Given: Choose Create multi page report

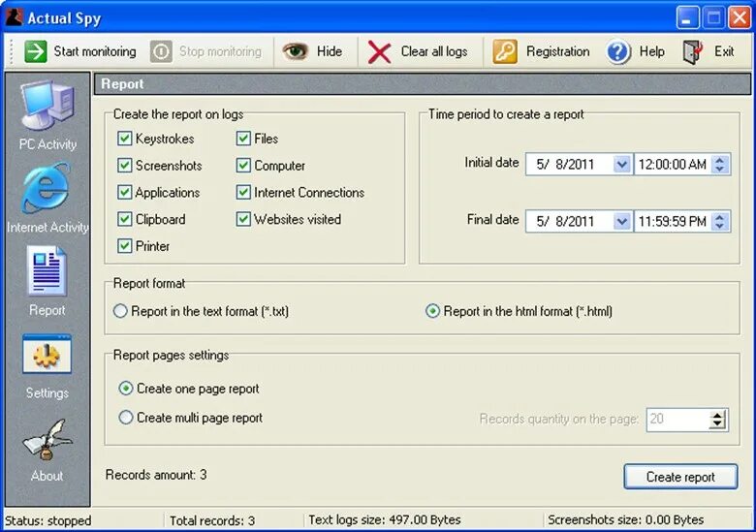Looking at the screenshot, I should point(126,418).
